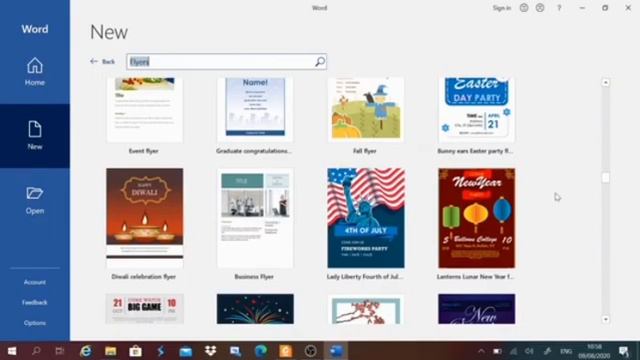Click the Account link in sidebar
The height and width of the screenshot is (360, 640).
click(x=35, y=282)
